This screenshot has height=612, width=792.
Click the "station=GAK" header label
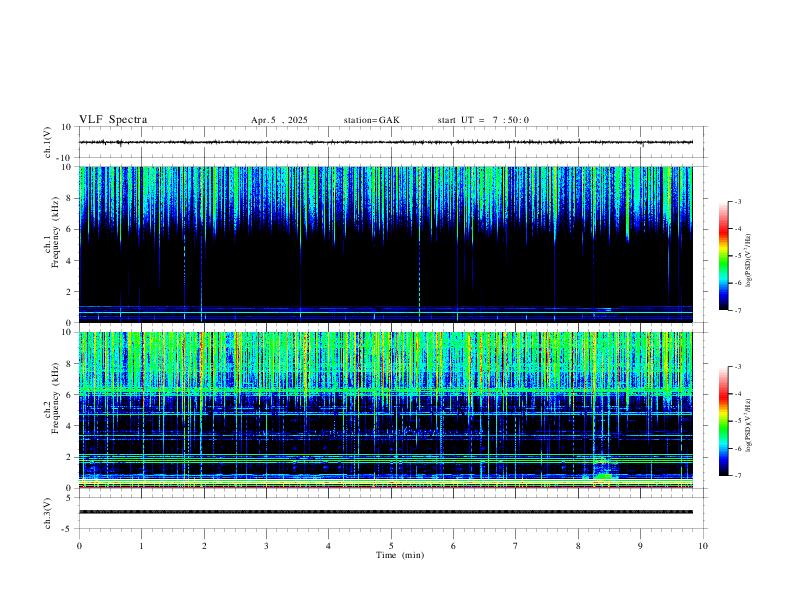[x=371, y=120]
